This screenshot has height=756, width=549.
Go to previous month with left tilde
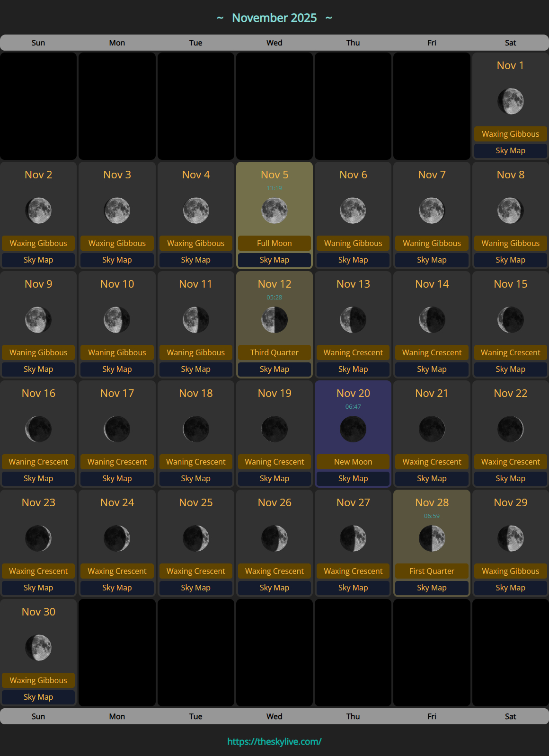pos(220,18)
